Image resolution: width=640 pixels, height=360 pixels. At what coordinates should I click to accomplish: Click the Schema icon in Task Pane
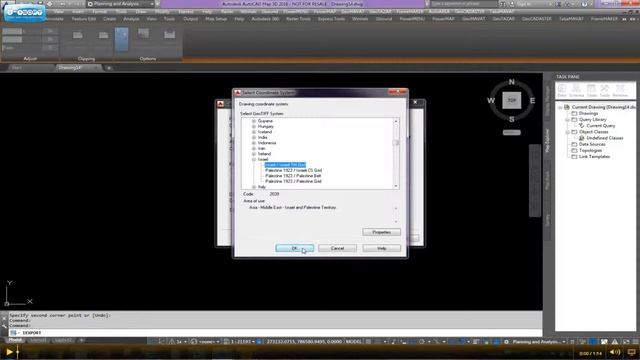click(576, 91)
